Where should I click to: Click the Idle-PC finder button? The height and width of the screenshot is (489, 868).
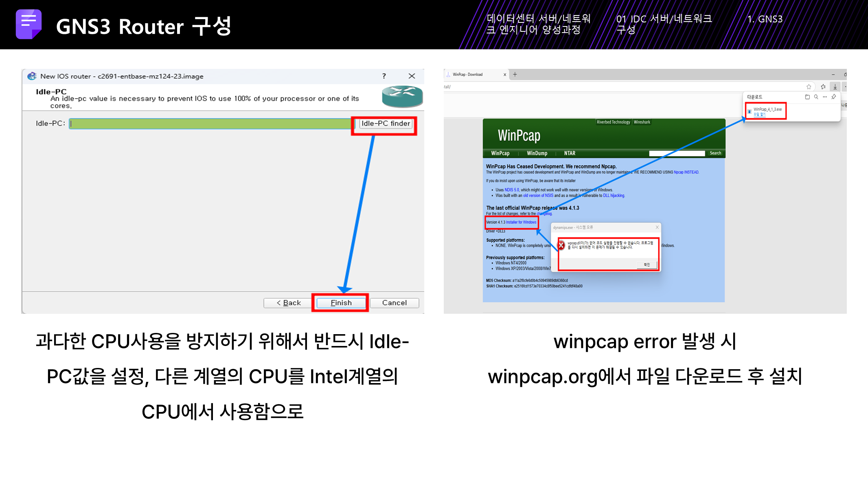tap(385, 123)
